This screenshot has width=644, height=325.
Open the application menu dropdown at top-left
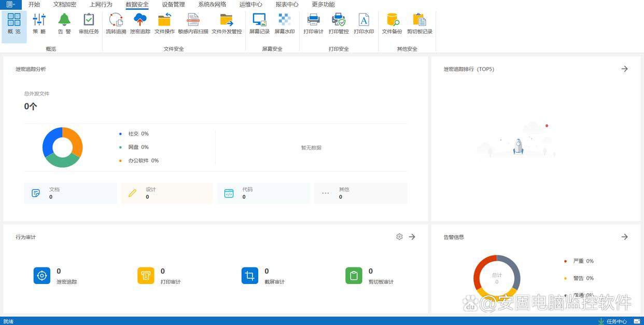click(x=10, y=4)
